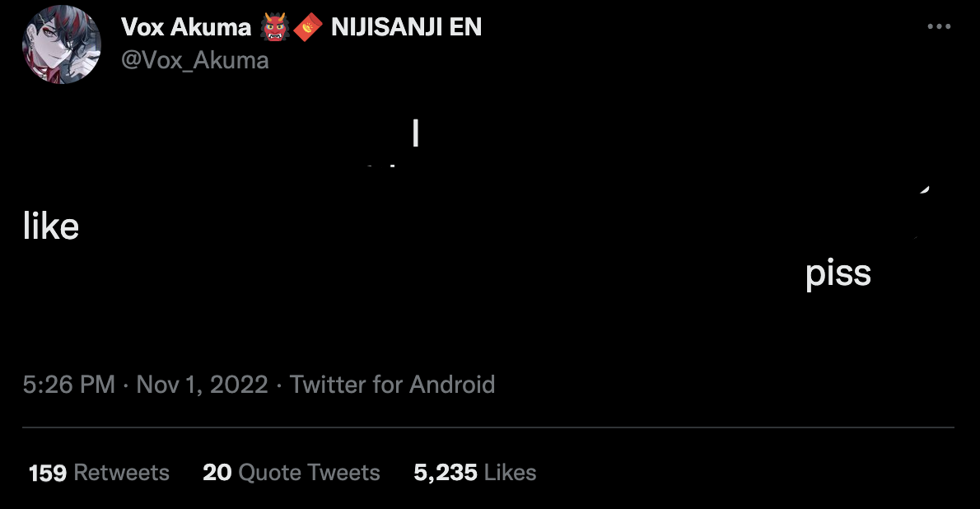Screen dimensions: 980x509
Task: Click the red envelope emoji in name
Action: 308,27
